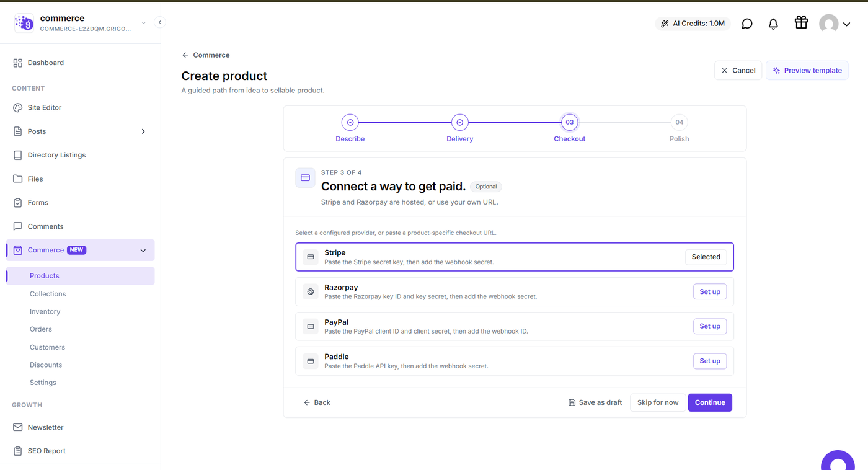The height and width of the screenshot is (470, 868).
Task: Go to Inventory under Commerce
Action: point(45,311)
